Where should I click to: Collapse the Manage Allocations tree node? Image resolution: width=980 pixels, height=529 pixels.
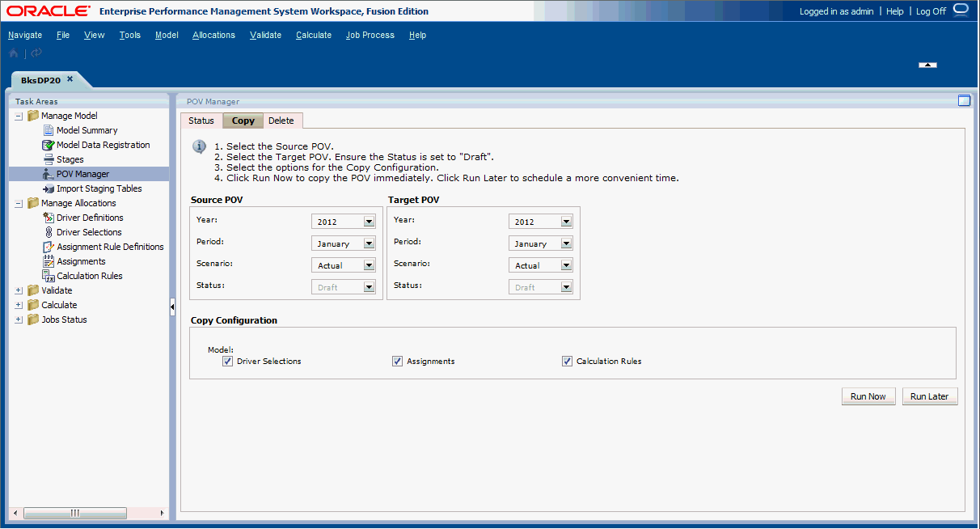(19, 203)
